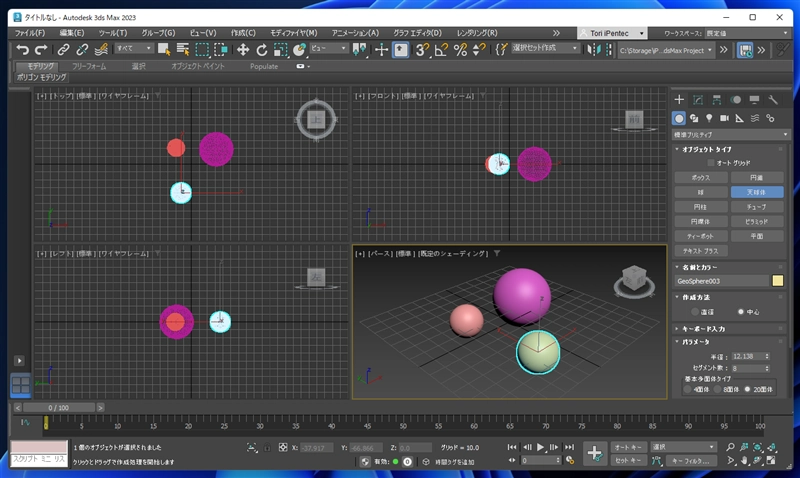Select the Space Warps category icon
Viewport: 800px width, 478px height.
[x=755, y=118]
